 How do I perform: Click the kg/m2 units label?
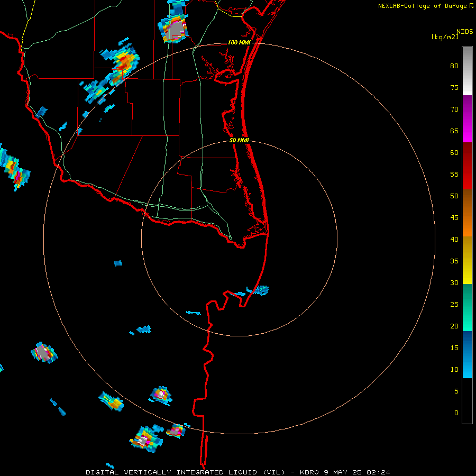445,37
